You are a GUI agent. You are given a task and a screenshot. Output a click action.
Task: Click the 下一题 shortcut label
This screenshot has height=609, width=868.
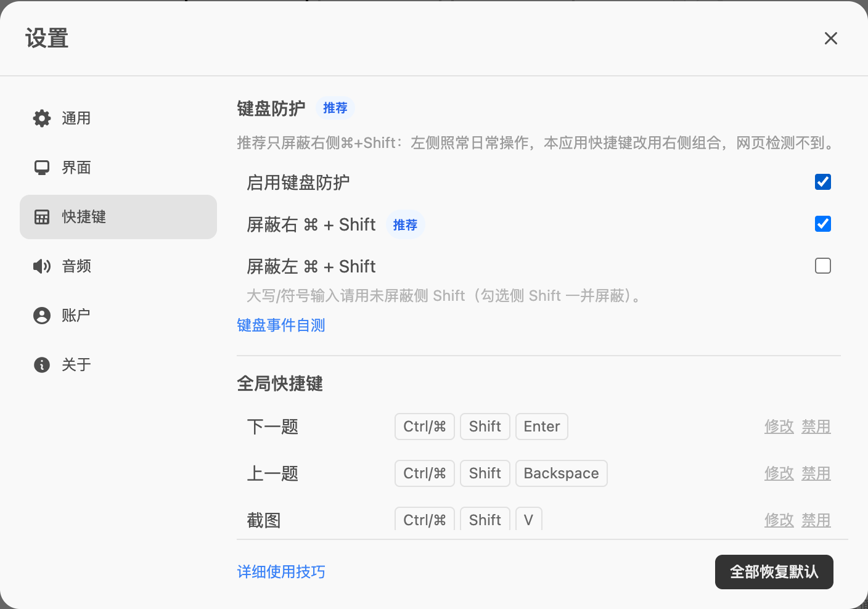tap(272, 427)
